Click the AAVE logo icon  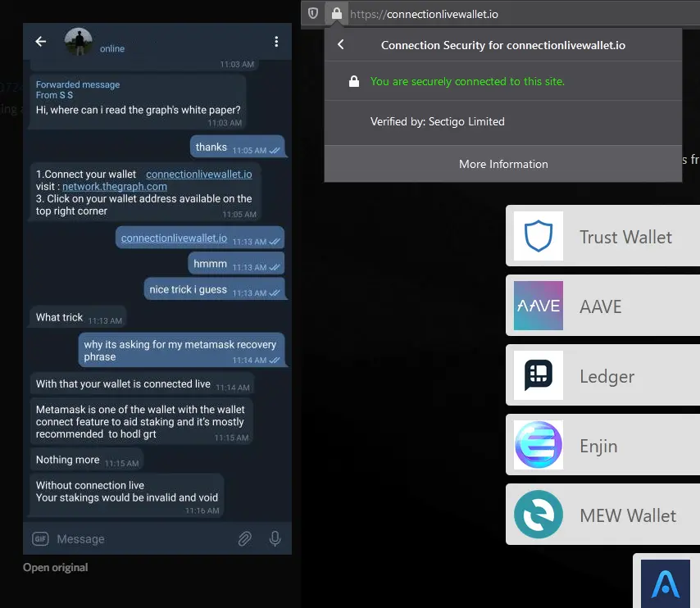click(539, 306)
